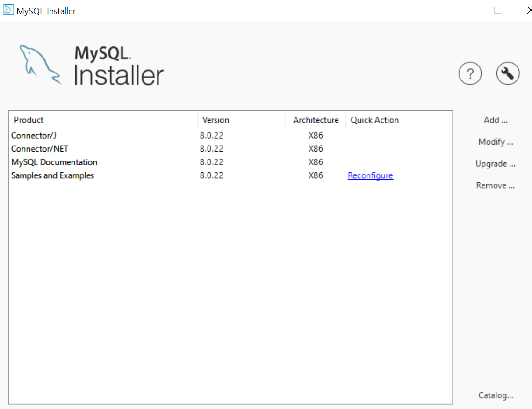Select the Samples and Examples row
The height and width of the screenshot is (409, 532).
[x=231, y=175]
